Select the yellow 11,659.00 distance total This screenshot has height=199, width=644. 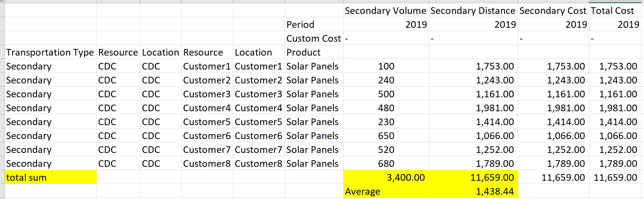click(473, 177)
